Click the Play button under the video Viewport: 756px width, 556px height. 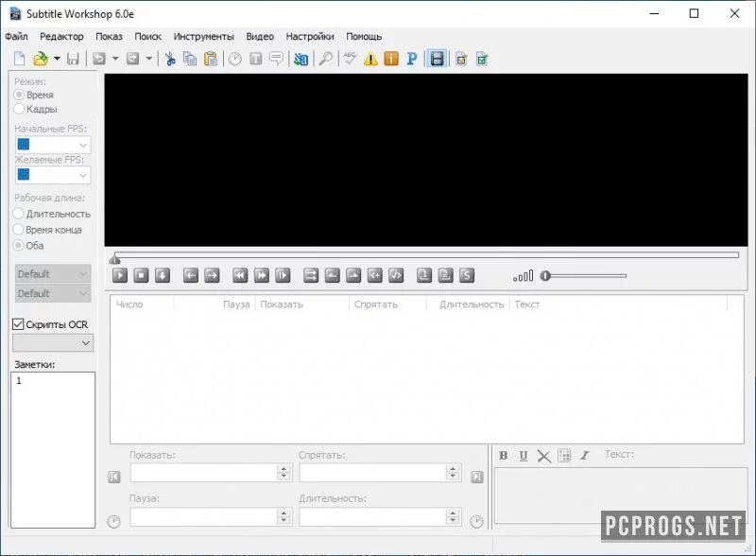point(120,275)
